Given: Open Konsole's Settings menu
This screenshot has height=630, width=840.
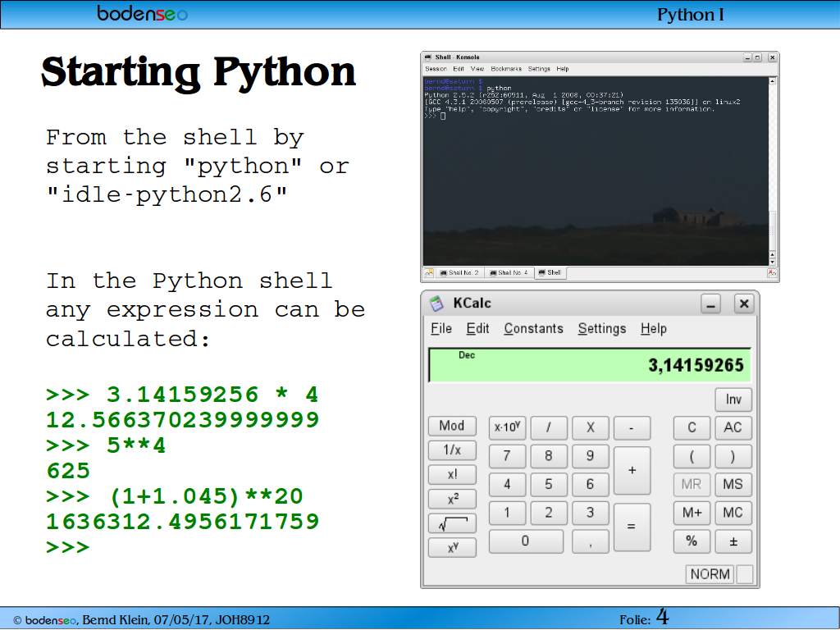Looking at the screenshot, I should coord(539,69).
